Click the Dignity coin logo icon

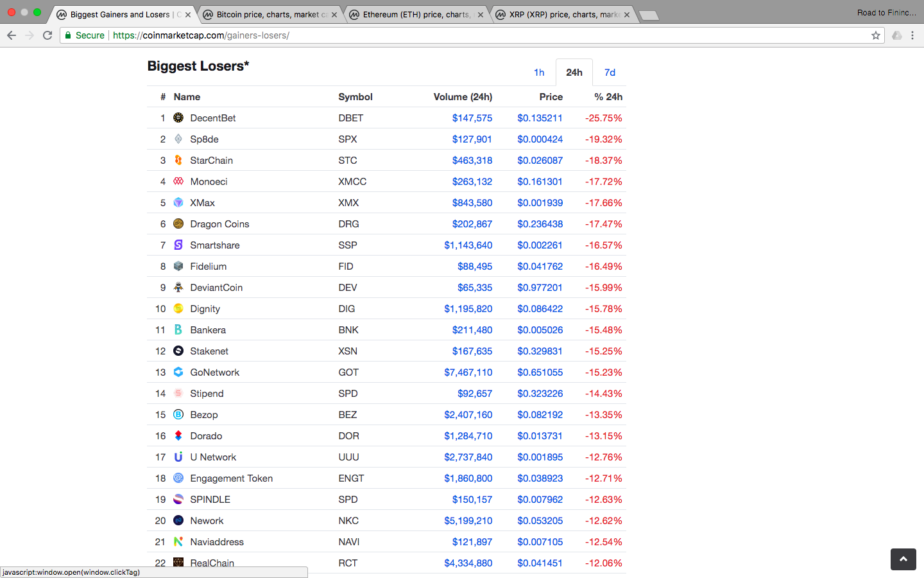[178, 308]
